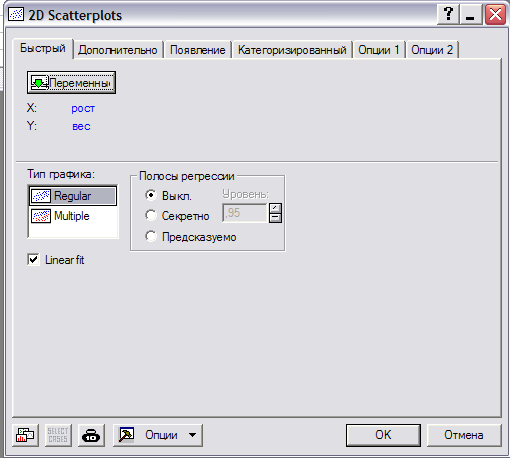Click the Select Cases button
Screen dimensions: 510x458
coord(58,435)
